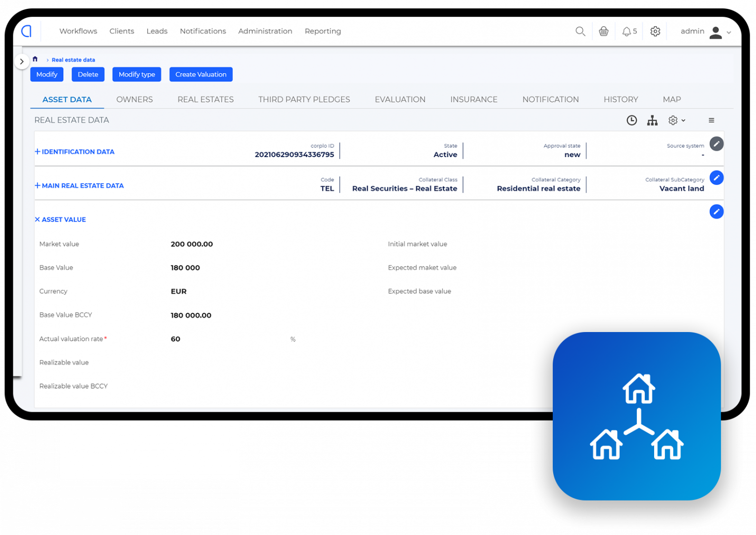Click the Asset Value edit pencil
This screenshot has width=756, height=535.
coord(716,212)
